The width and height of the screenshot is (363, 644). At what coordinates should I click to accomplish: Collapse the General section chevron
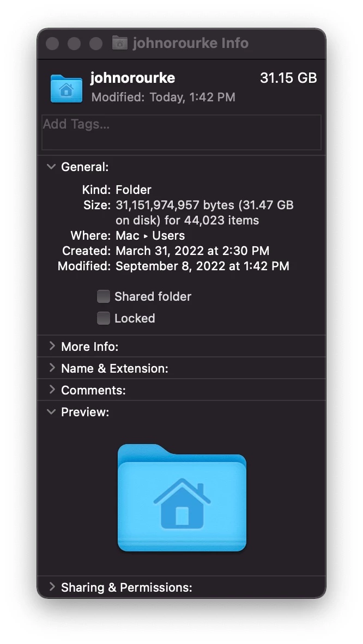click(51, 167)
